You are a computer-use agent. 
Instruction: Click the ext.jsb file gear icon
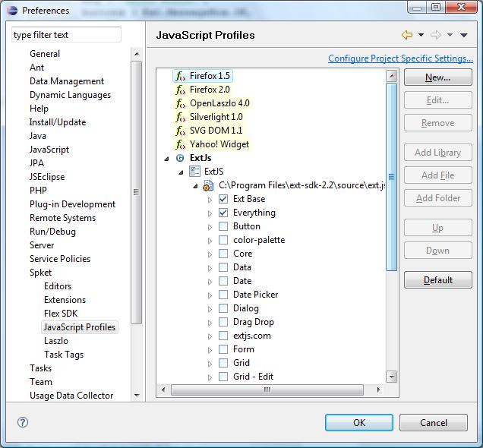208,186
